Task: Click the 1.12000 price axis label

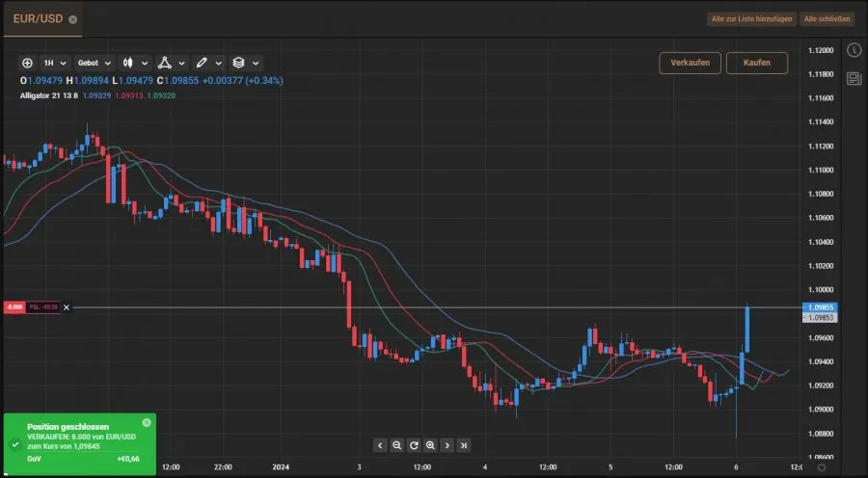Action: point(821,50)
